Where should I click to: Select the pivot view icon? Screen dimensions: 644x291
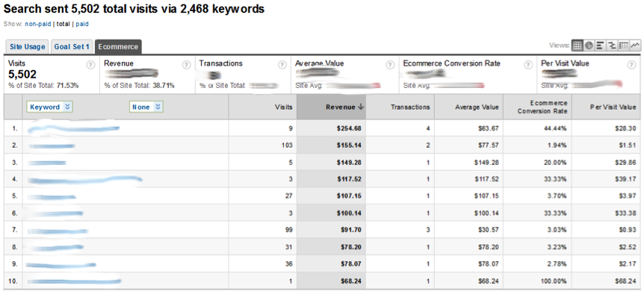tap(624, 46)
